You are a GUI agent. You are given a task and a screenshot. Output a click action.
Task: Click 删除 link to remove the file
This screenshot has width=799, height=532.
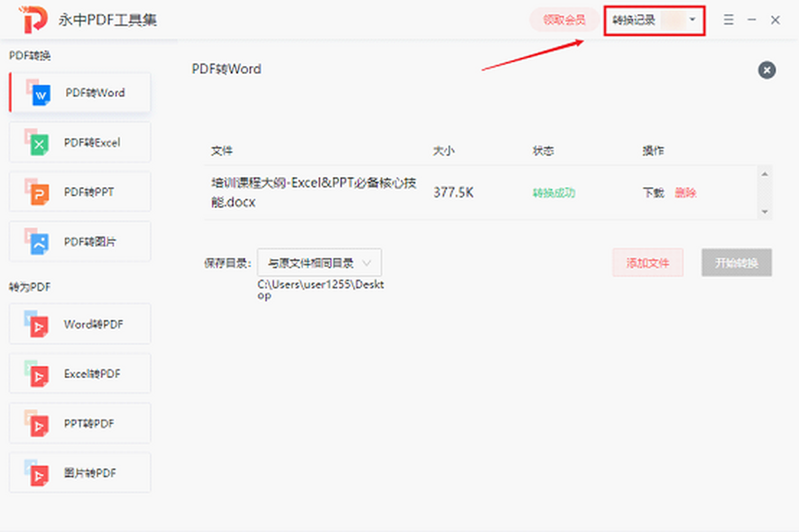tap(685, 193)
